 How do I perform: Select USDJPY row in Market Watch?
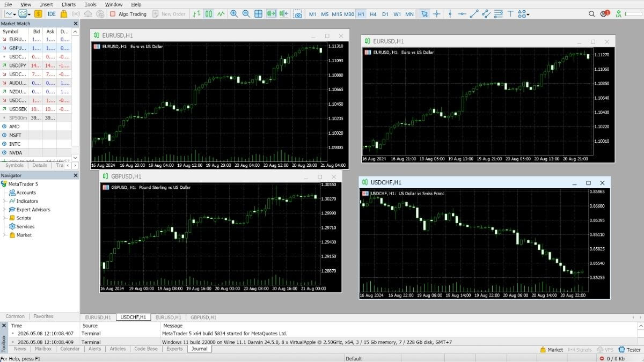[x=35, y=65]
